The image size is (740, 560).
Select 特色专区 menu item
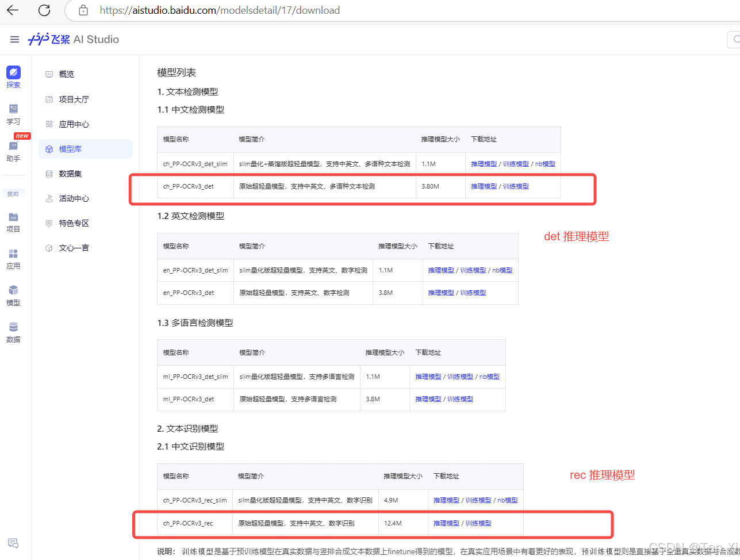pos(86,223)
